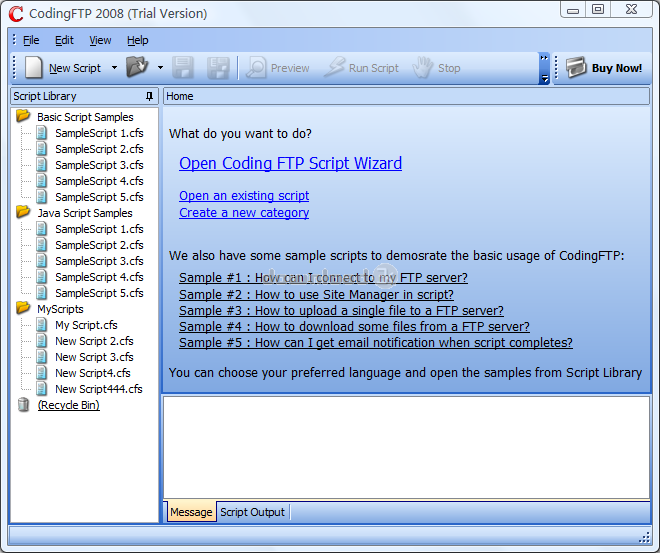
Task: Select New Script 3.cfs name
Action: point(94,357)
